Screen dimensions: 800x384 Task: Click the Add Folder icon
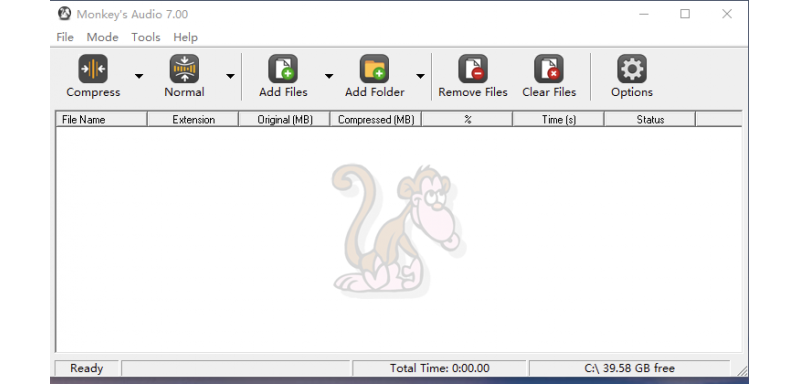[374, 69]
